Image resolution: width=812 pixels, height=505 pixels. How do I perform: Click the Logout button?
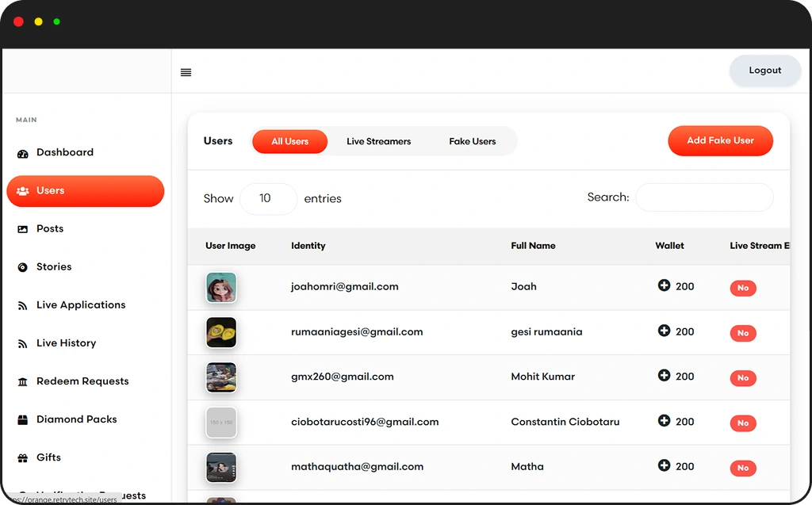(765, 71)
